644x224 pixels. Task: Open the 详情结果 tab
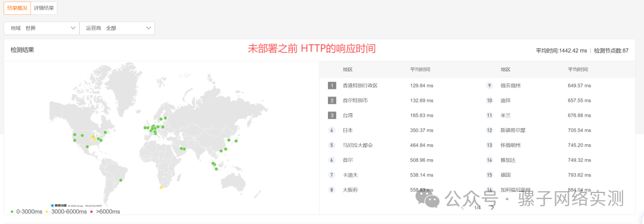(44, 8)
